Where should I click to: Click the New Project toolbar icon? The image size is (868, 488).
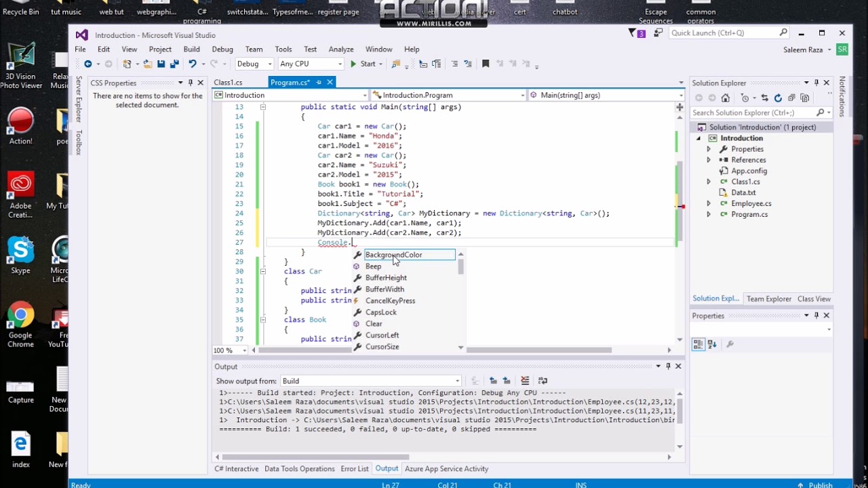[x=127, y=64]
